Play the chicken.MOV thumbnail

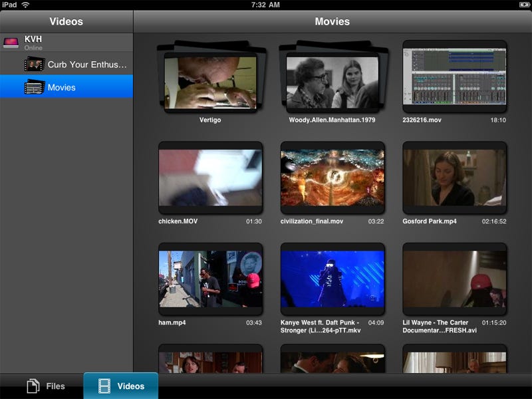coord(210,178)
